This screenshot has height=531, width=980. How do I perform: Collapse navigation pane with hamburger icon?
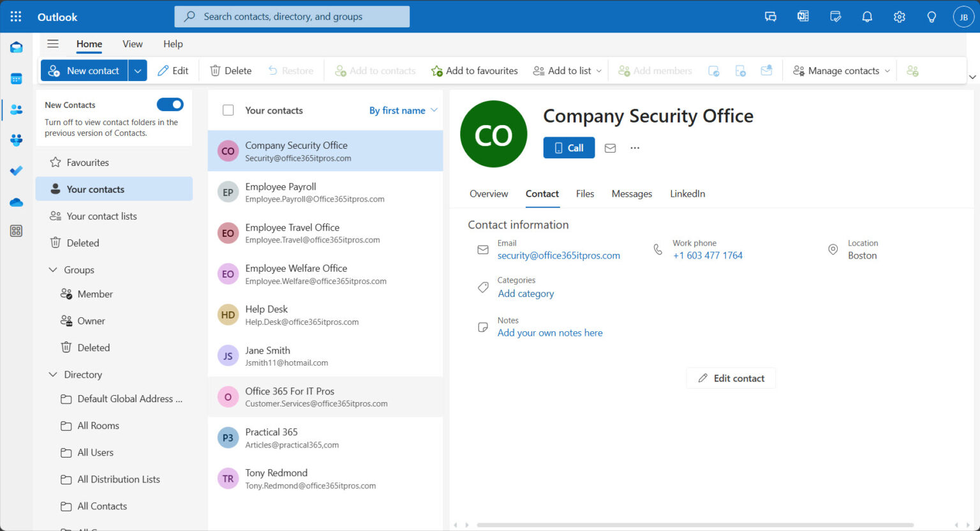53,44
